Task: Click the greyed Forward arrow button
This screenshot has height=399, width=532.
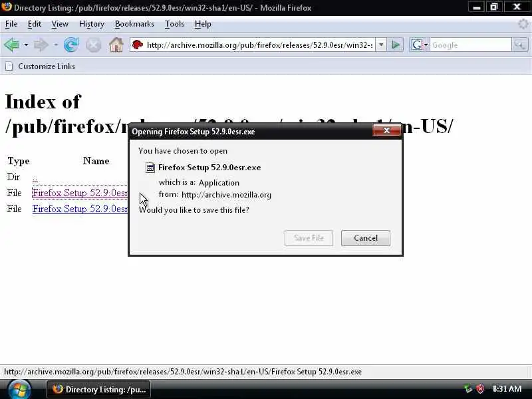Action: click(41, 45)
